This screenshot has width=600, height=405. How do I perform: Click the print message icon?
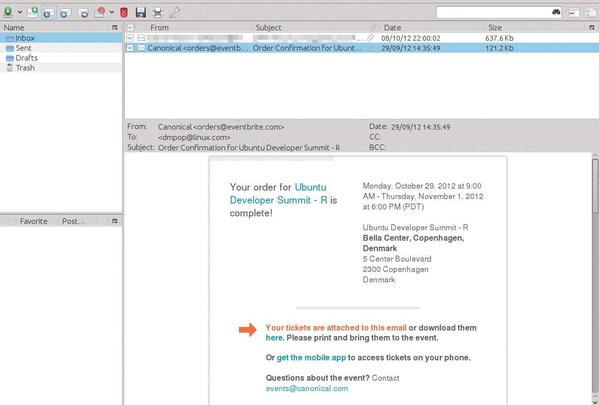[x=157, y=13]
